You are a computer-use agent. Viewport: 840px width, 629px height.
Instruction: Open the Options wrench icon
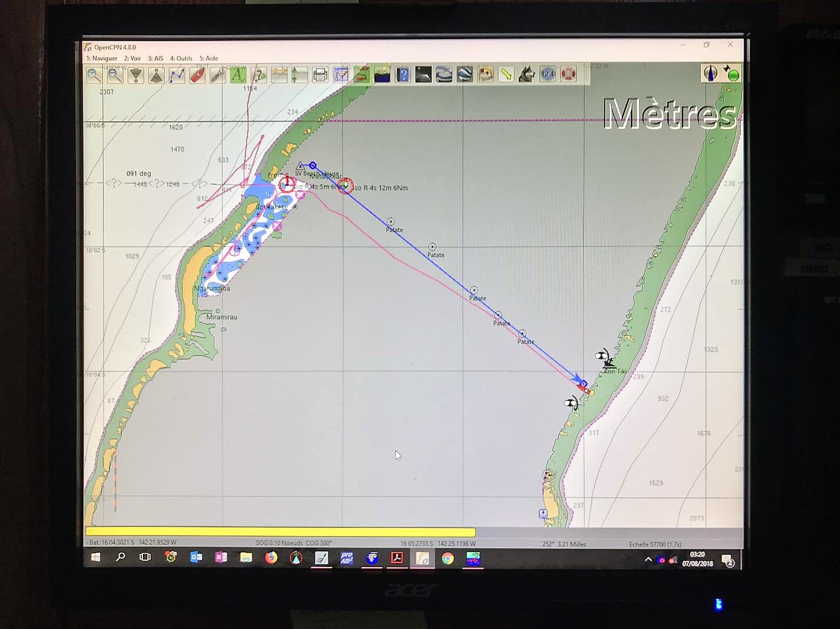218,75
